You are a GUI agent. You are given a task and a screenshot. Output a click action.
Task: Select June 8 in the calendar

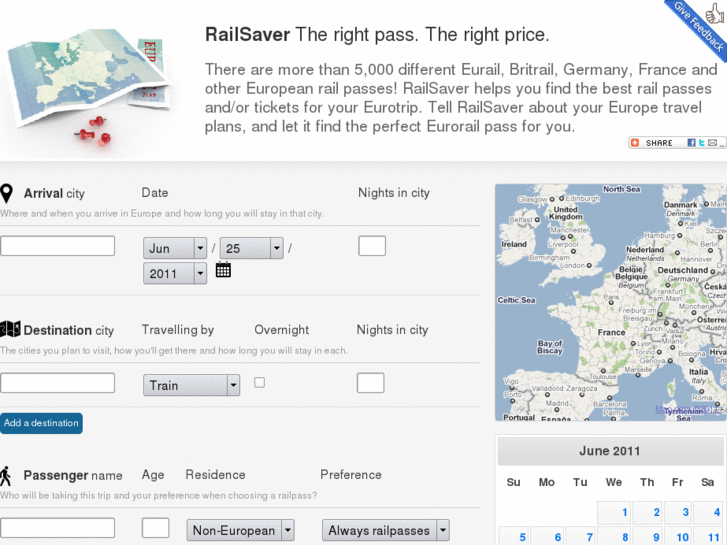pyautogui.click(x=614, y=536)
